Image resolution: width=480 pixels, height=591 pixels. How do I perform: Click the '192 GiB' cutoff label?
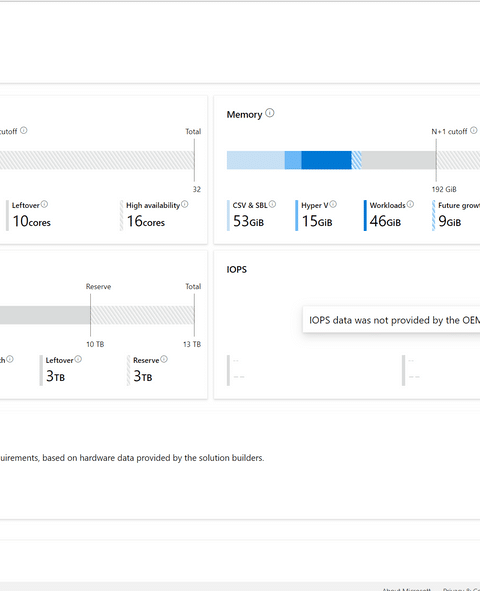(444, 189)
